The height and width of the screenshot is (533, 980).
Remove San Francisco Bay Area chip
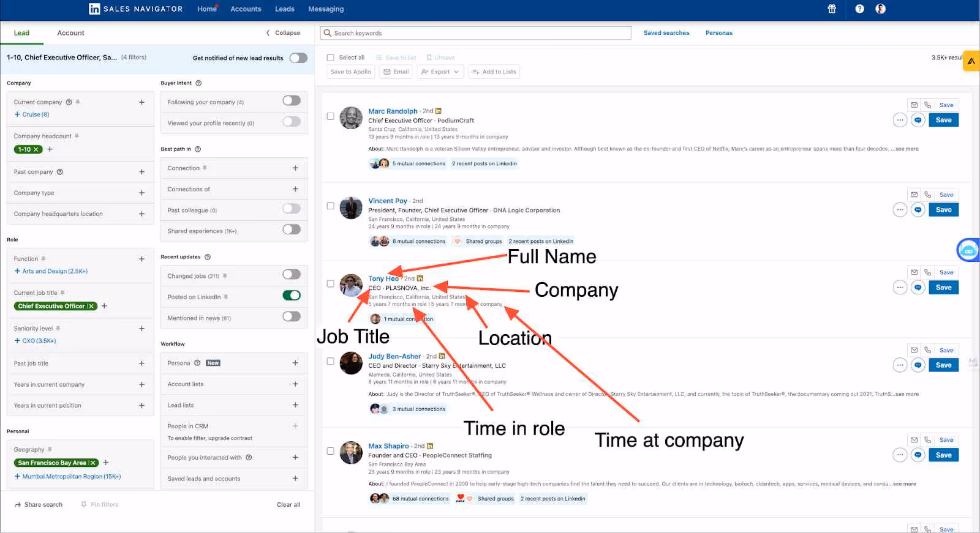[92, 463]
